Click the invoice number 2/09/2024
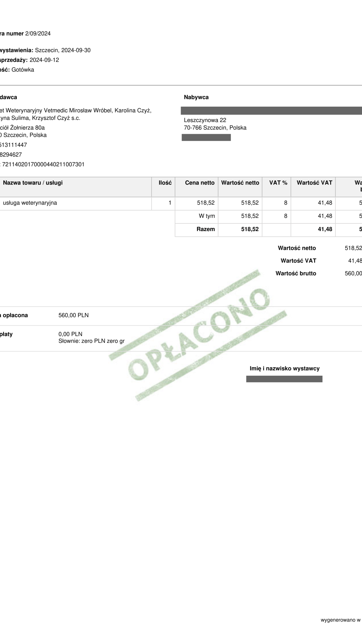The height and width of the screenshot is (644, 362). [x=38, y=34]
